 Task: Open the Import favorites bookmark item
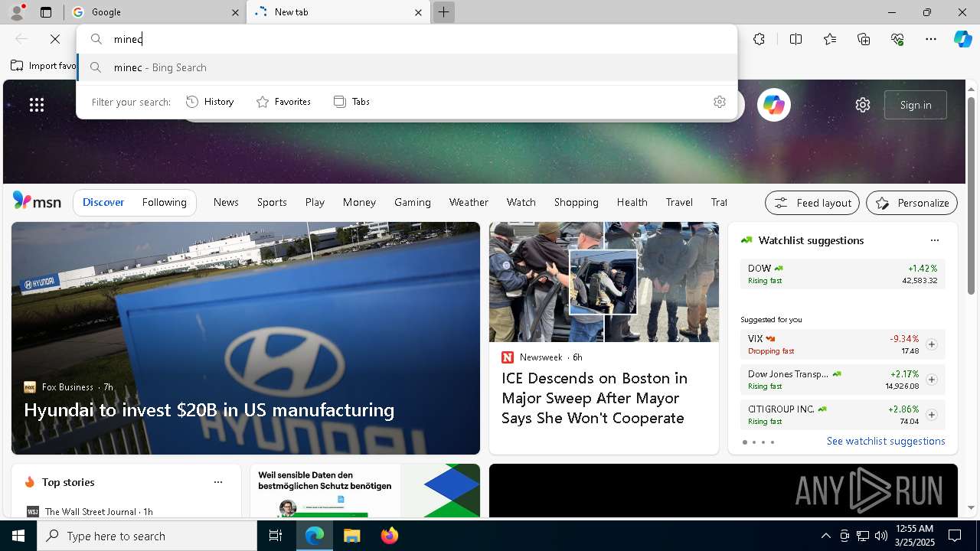pos(44,66)
